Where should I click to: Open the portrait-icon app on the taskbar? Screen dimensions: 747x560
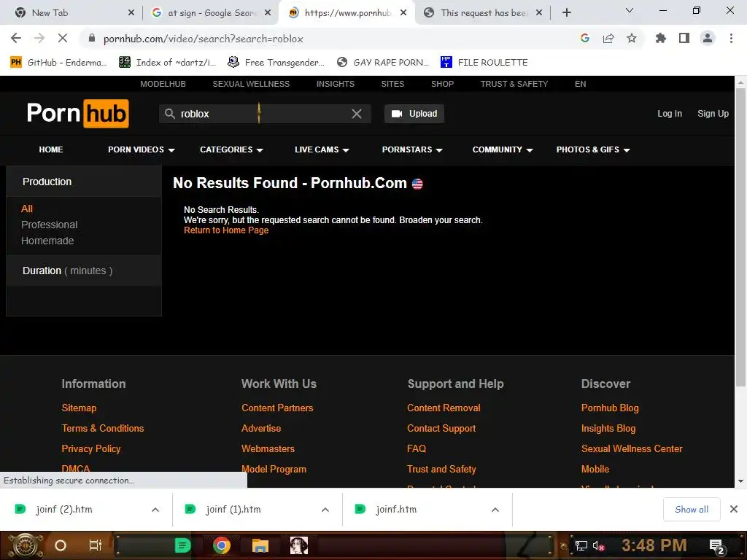tap(298, 545)
